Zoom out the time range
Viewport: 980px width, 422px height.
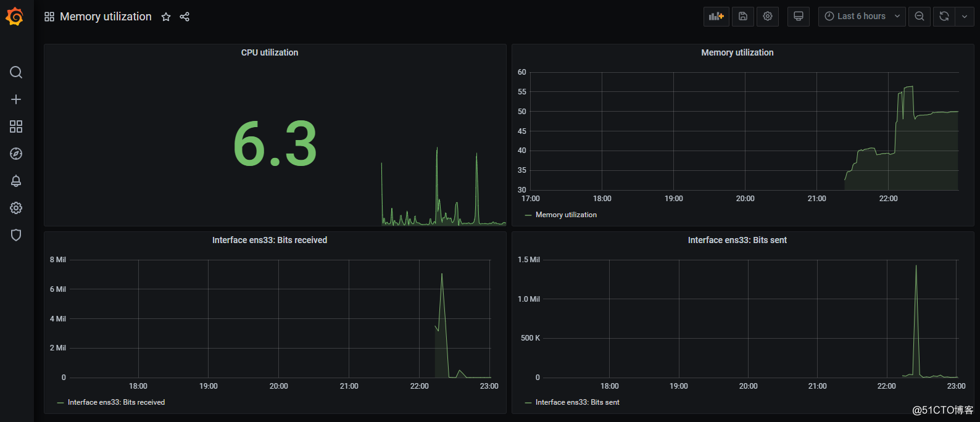920,17
